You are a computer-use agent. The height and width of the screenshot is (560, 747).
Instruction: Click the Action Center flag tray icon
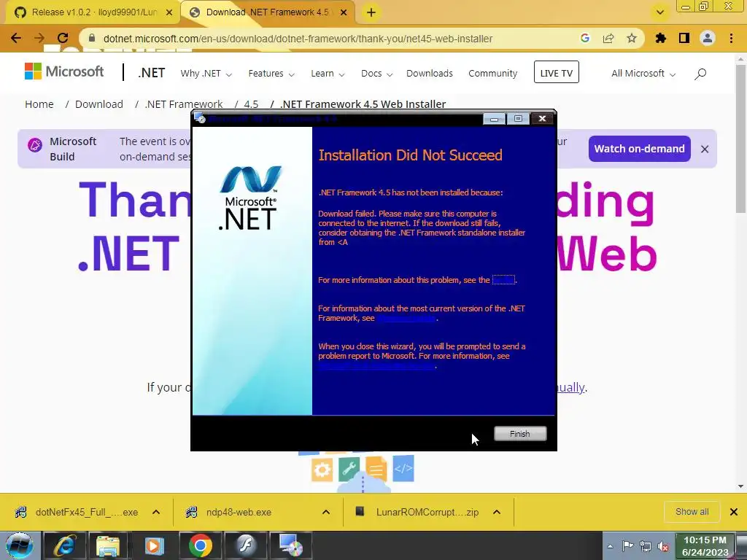click(628, 546)
